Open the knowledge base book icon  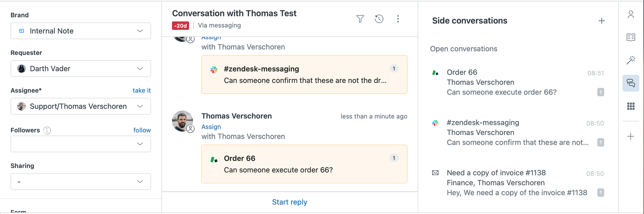pos(630,37)
